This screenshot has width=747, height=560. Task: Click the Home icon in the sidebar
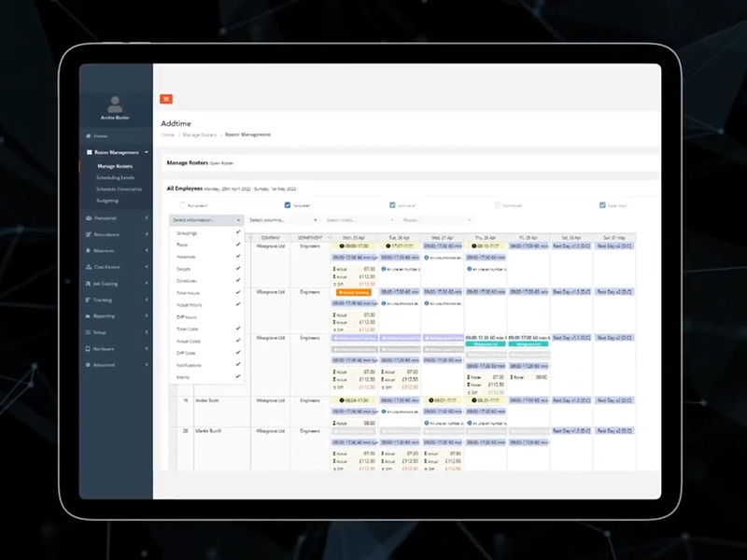[88, 136]
